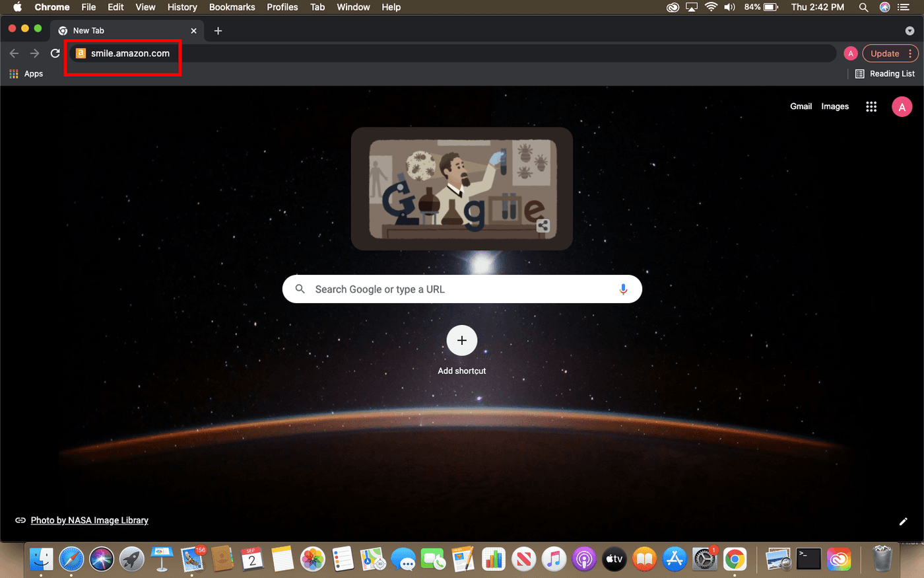Image resolution: width=924 pixels, height=578 pixels.
Task: Click the address bar showing smile.amazon.com
Action: coord(452,54)
